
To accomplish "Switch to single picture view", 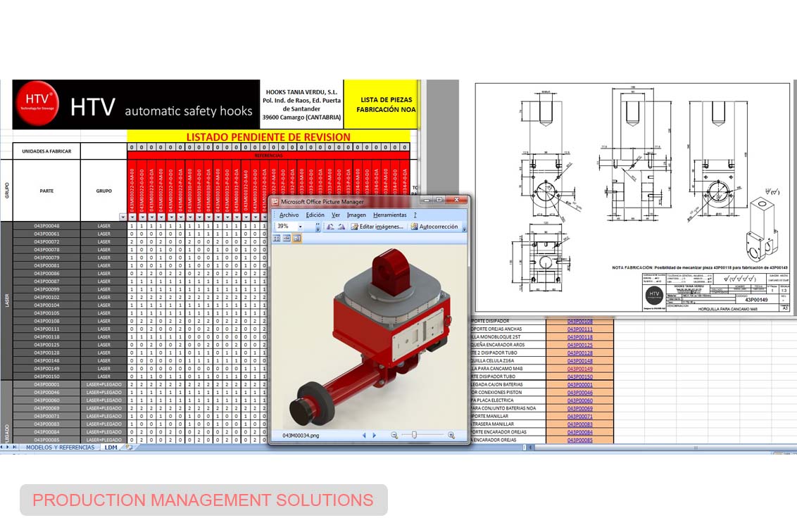I will pyautogui.click(x=297, y=238).
